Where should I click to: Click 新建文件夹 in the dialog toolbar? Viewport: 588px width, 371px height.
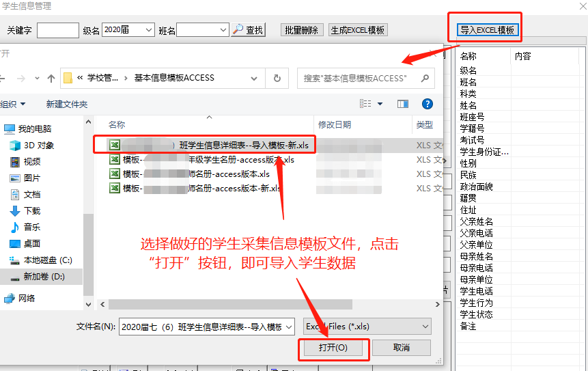click(67, 105)
